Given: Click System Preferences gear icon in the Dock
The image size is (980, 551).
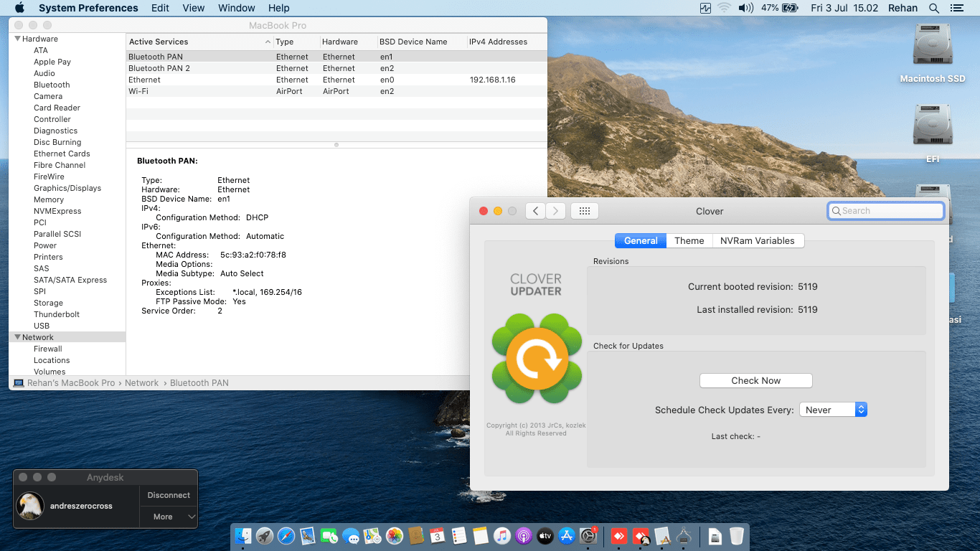Looking at the screenshot, I should [x=588, y=536].
